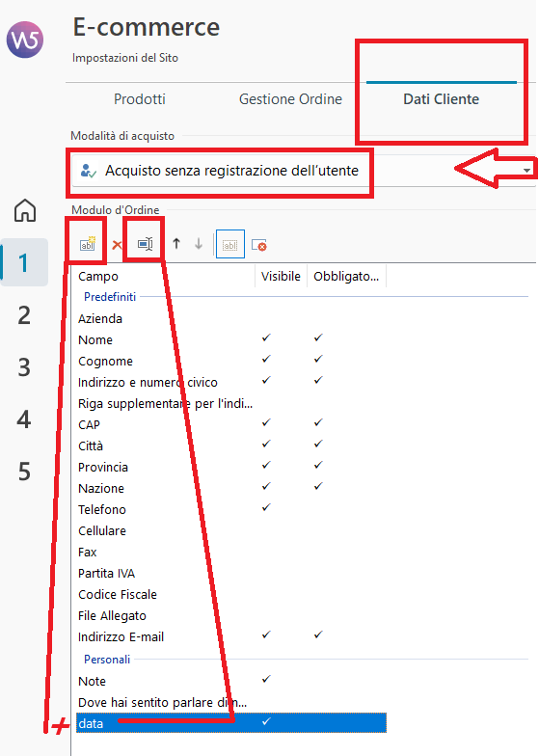Open the Modalità di acquisto dropdown arrow
Screen dimensions: 539x756
tap(526, 170)
